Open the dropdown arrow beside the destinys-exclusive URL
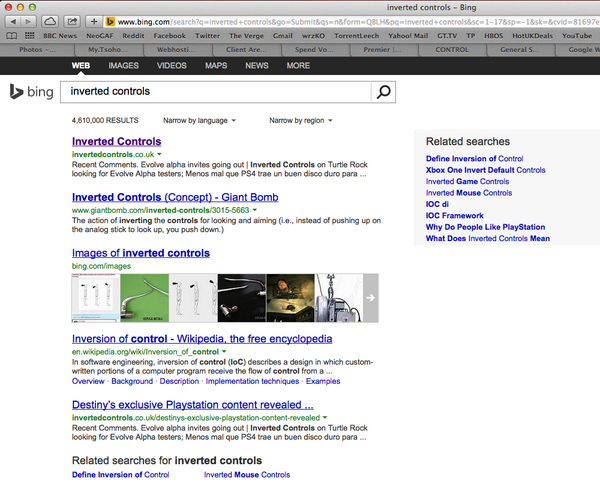The width and height of the screenshot is (600, 484). 325,417
